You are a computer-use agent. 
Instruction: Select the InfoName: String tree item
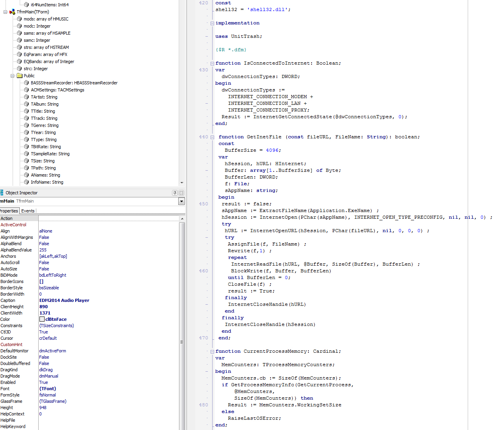click(x=47, y=182)
